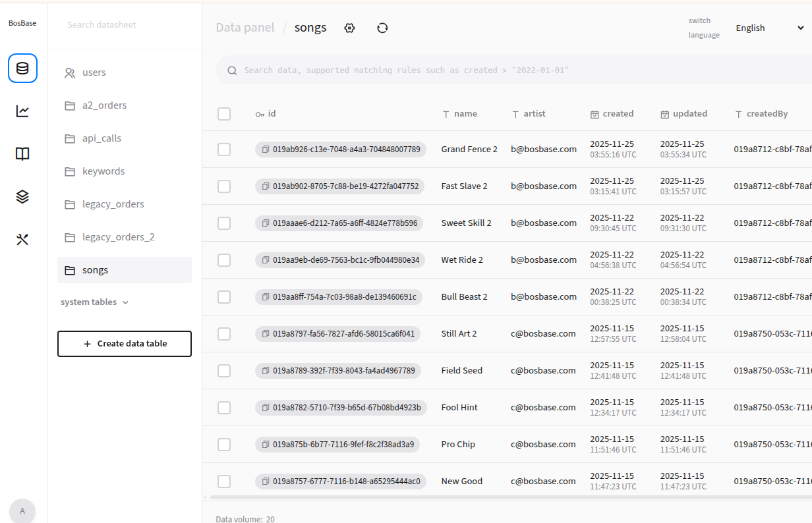Open the keywords table
This screenshot has height=523, width=812.
click(x=125, y=171)
